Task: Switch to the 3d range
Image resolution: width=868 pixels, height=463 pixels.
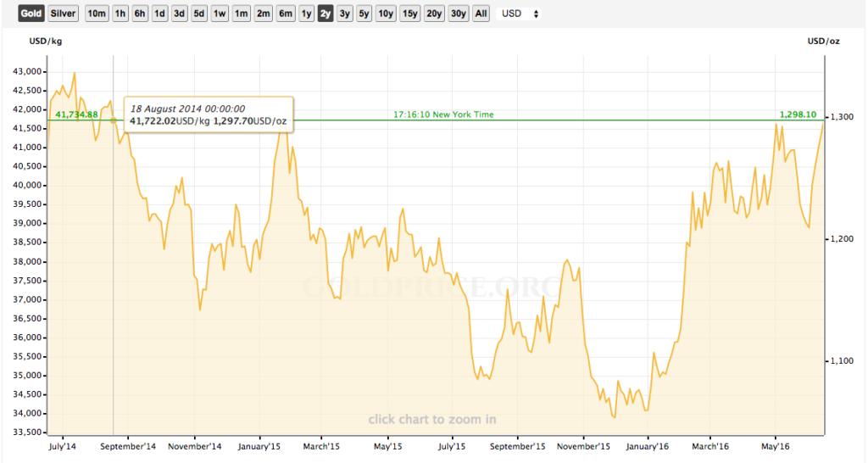Action: (179, 14)
